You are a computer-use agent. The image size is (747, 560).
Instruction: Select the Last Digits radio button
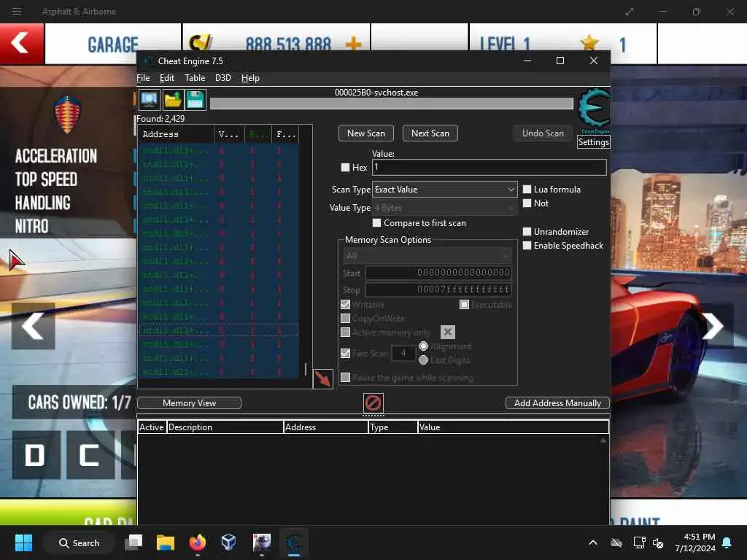coord(423,360)
